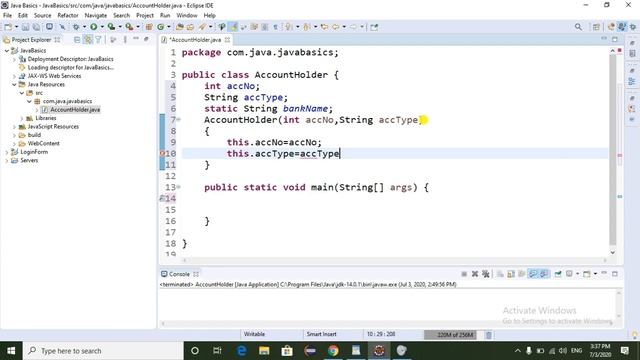Screen dimensions: 640x360
Task: Click the Windows taskbar search box
Action: (x=103, y=351)
